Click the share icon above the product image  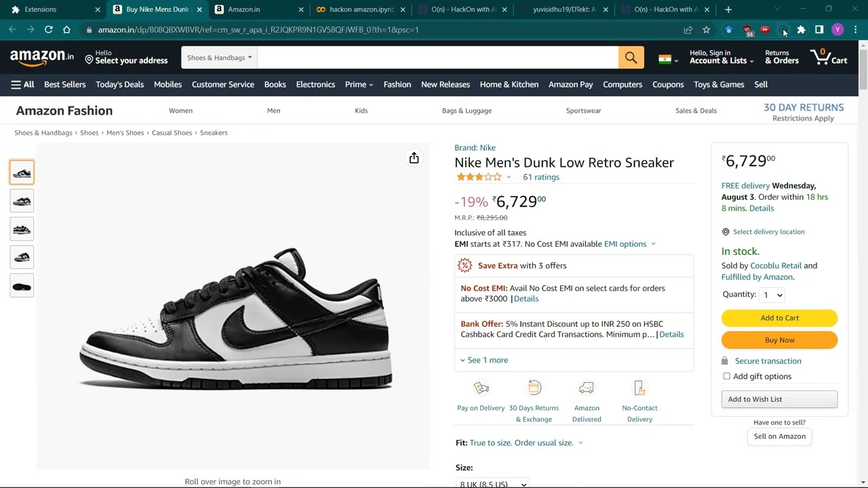[x=414, y=158]
